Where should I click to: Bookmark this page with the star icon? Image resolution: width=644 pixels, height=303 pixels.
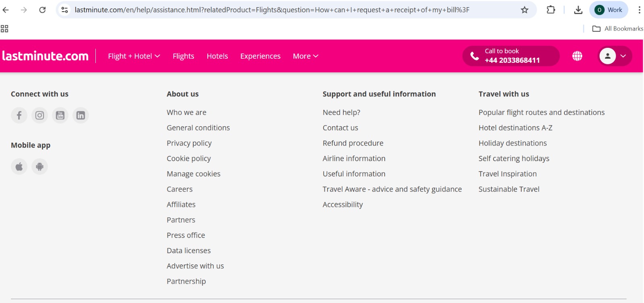[524, 10]
